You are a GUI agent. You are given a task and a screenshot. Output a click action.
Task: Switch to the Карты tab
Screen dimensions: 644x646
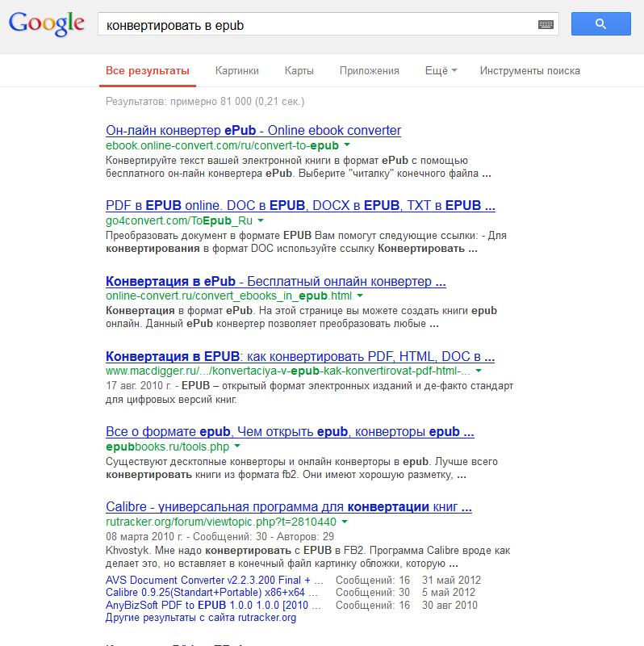pos(299,71)
